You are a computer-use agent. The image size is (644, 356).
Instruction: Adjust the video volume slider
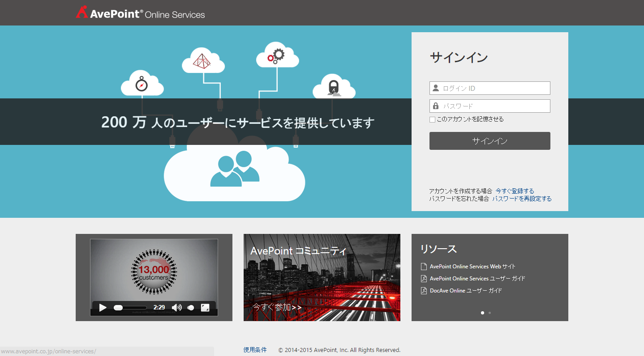[191, 308]
